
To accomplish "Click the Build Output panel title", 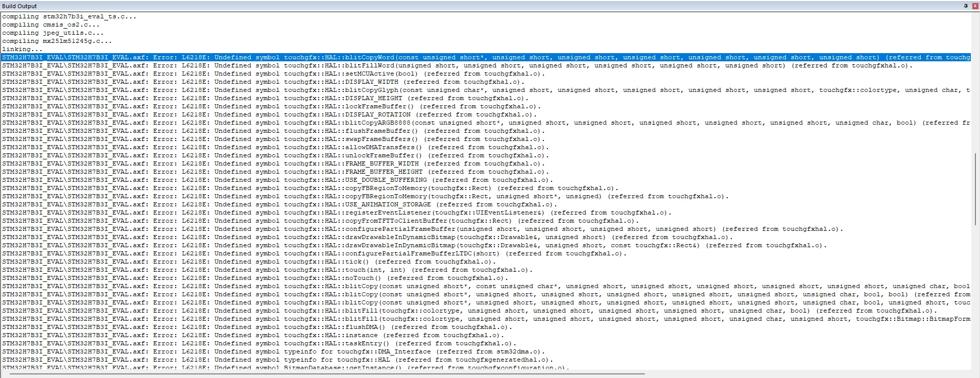I will (19, 6).
